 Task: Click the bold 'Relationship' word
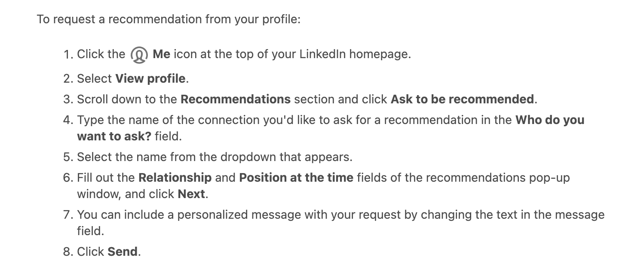tap(175, 177)
